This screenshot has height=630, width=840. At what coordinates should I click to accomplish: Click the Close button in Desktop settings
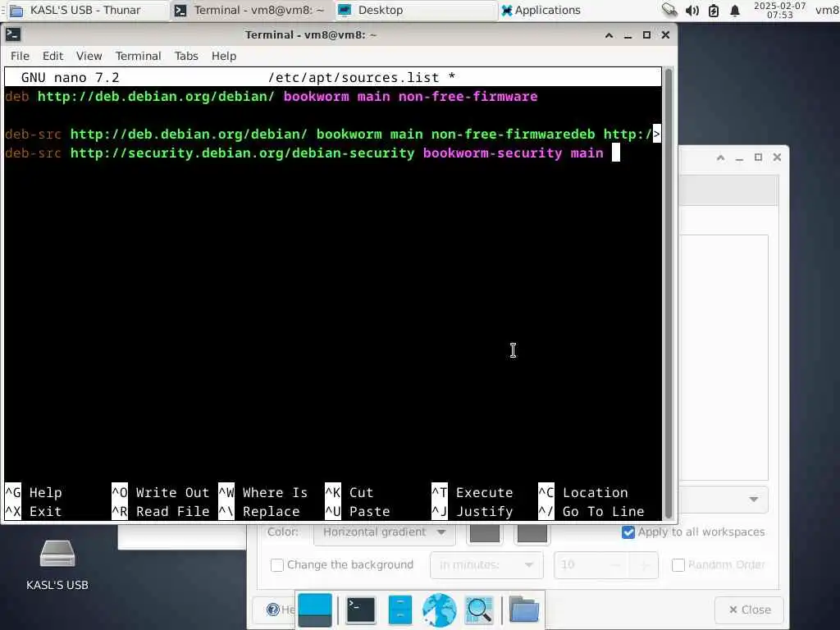pyautogui.click(x=750, y=609)
